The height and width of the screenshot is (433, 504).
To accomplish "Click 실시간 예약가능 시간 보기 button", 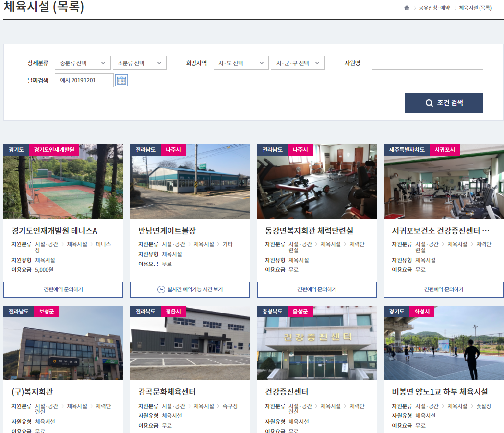I will coord(190,289).
